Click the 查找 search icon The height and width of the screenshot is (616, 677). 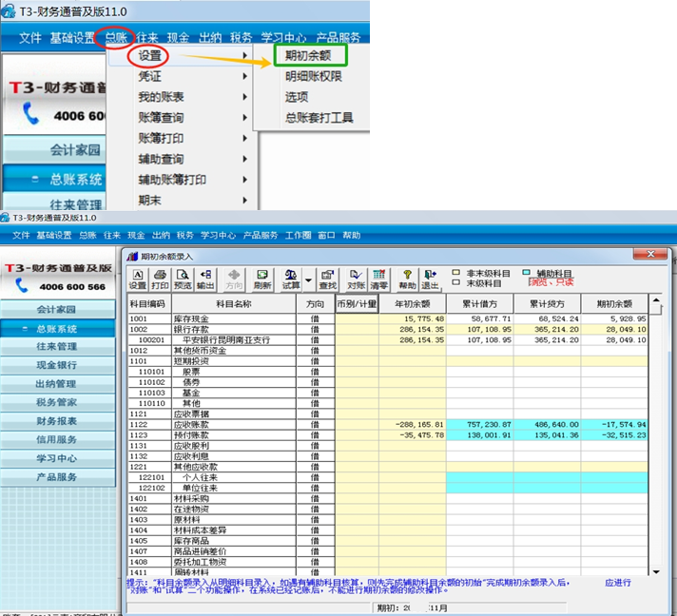tap(328, 279)
